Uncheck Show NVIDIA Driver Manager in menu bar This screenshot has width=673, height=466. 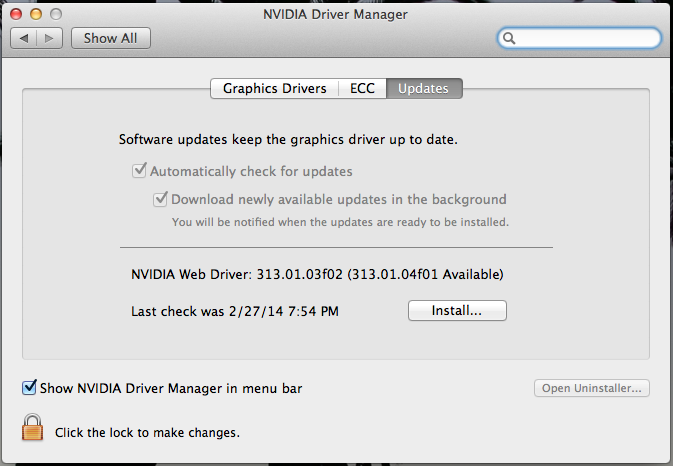30,387
